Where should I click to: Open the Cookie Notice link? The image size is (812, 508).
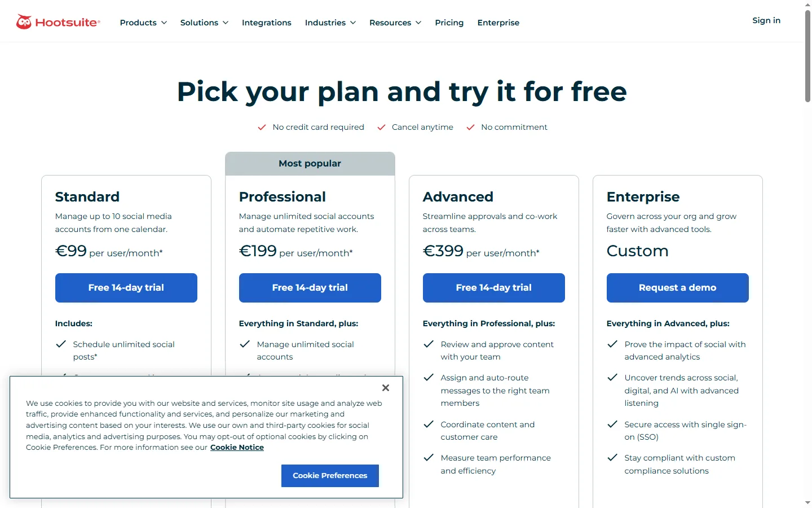click(x=237, y=448)
